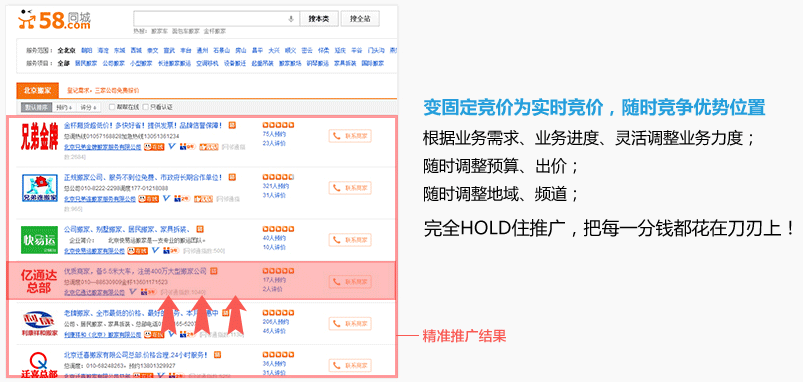Click orange image icon after 兄弟金牌 title
This screenshot has height=382, width=803.
point(232,125)
